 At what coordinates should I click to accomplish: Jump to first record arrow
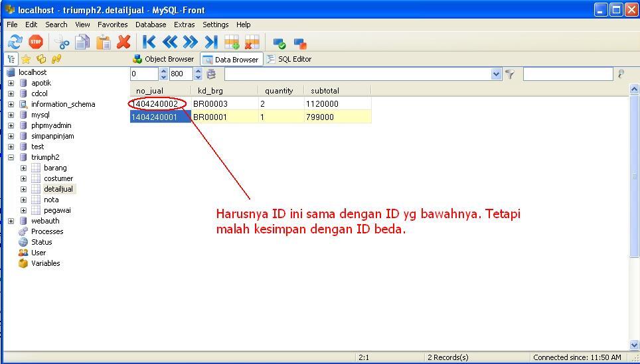149,42
